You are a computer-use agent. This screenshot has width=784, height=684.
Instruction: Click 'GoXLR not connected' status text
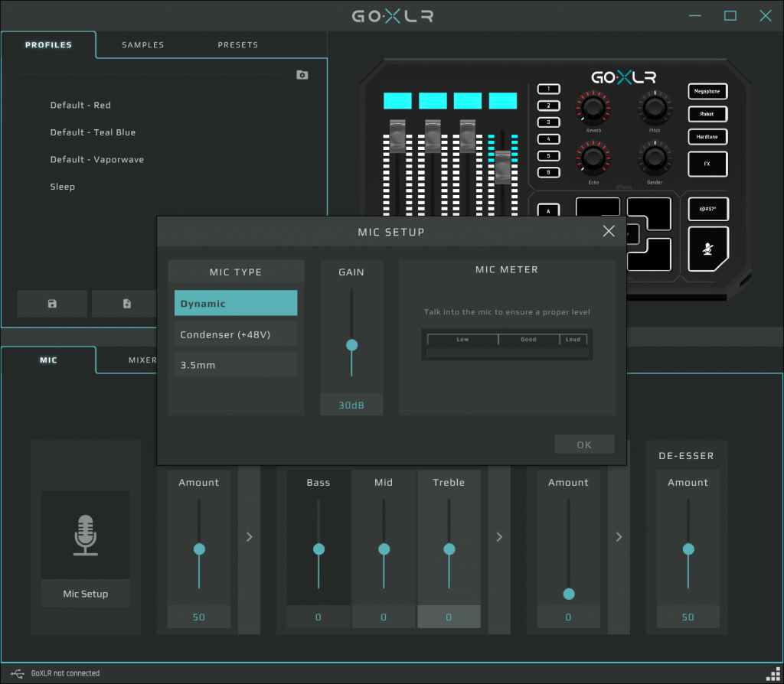pyautogui.click(x=66, y=673)
